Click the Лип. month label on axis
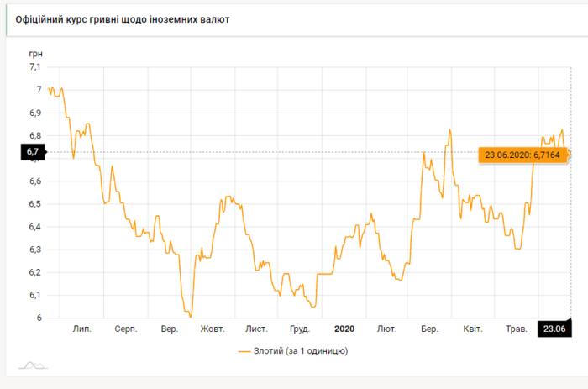 point(82,329)
